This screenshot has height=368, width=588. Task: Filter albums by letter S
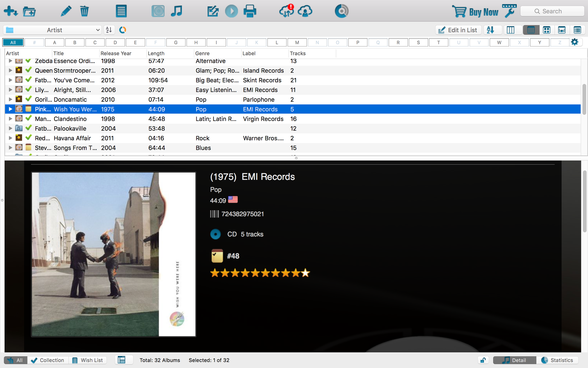418,42
